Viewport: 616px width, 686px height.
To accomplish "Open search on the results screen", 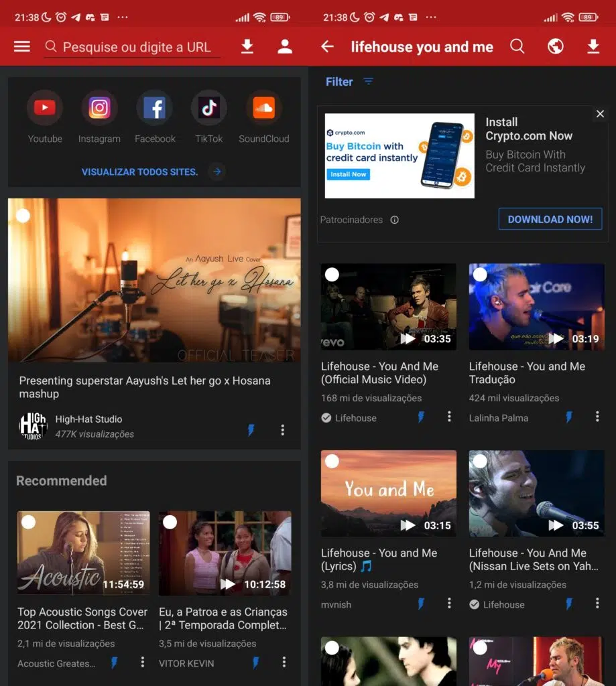I will (518, 47).
